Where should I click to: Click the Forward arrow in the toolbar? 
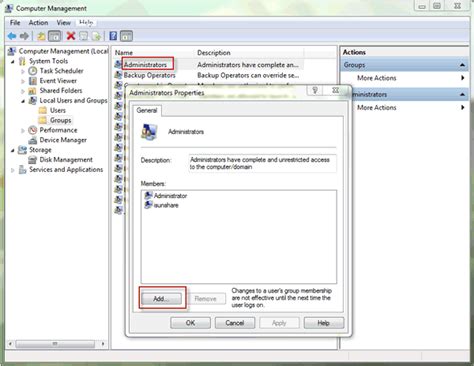coord(24,36)
